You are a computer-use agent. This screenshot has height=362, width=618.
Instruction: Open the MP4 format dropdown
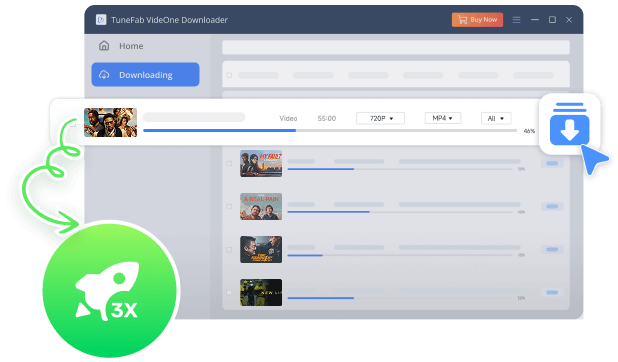point(443,118)
